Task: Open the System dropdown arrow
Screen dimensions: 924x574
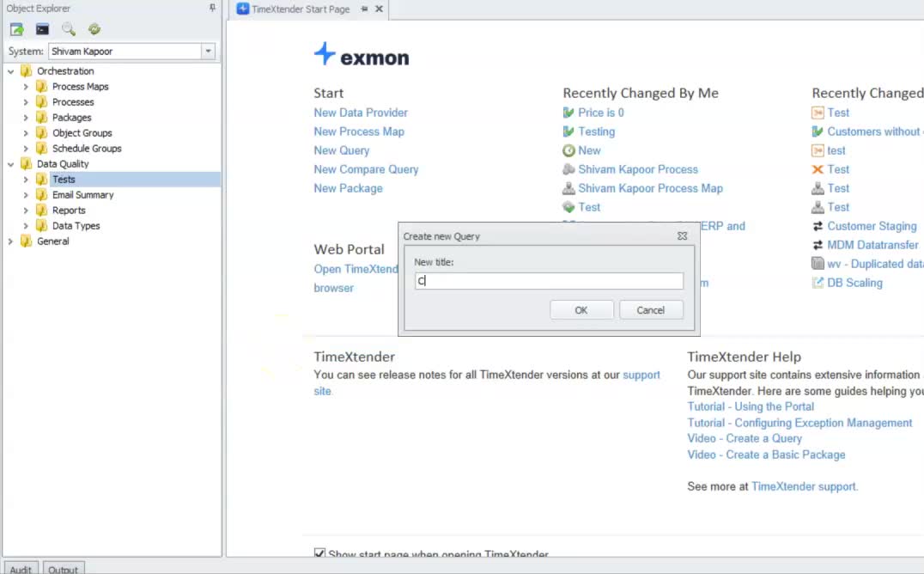Action: pos(208,52)
